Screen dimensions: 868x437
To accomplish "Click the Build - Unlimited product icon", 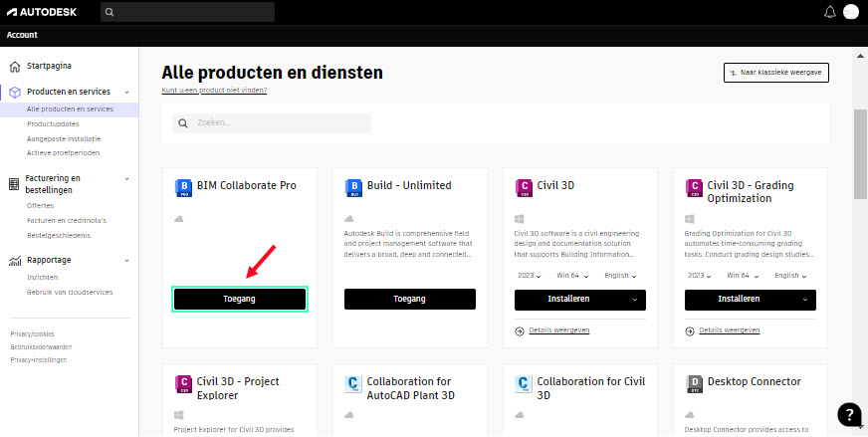I will click(x=353, y=188).
